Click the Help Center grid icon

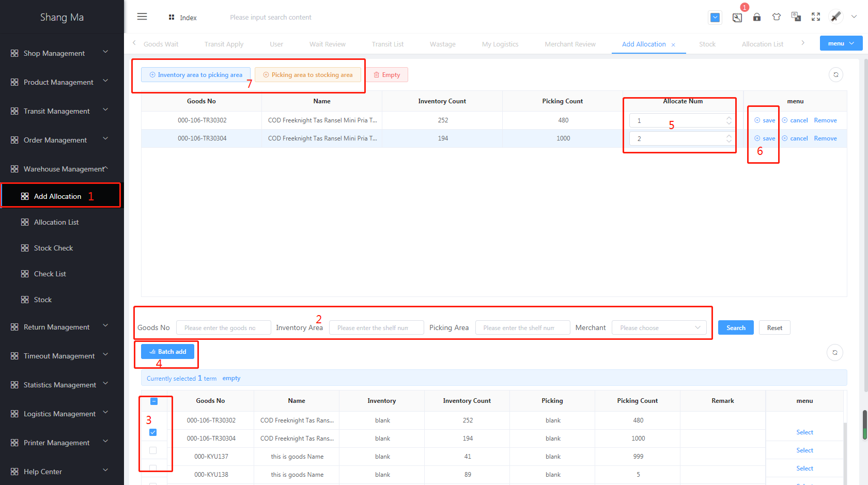tap(14, 472)
